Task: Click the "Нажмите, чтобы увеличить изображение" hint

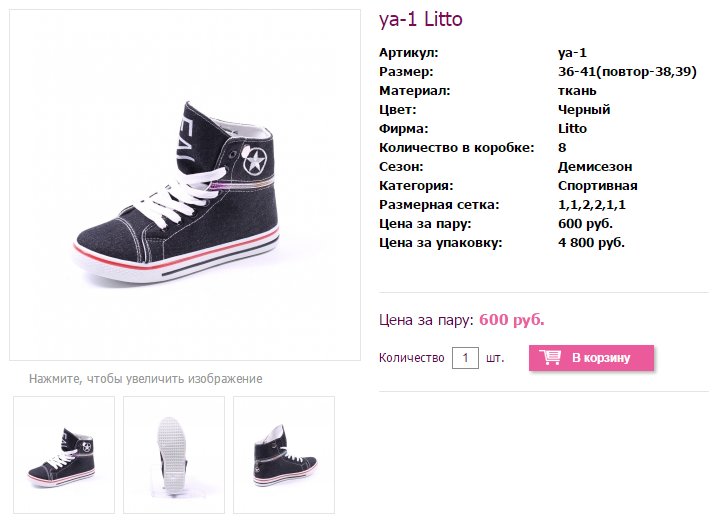Action: [146, 379]
